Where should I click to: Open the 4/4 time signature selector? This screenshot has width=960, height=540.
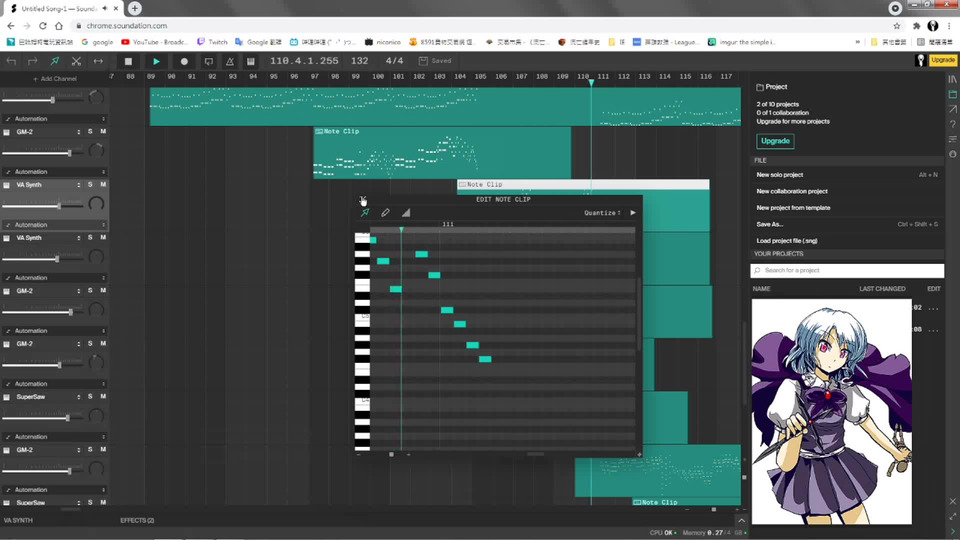pyautogui.click(x=394, y=61)
